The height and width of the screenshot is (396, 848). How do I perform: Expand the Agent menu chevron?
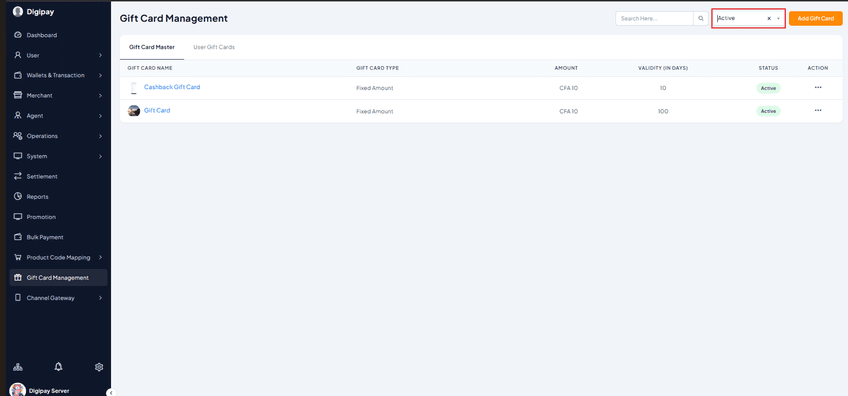pos(101,116)
